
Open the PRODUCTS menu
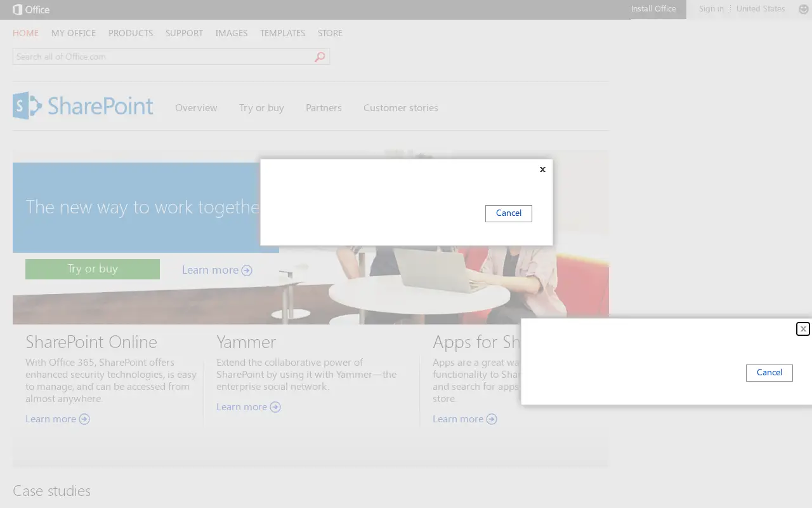131,33
